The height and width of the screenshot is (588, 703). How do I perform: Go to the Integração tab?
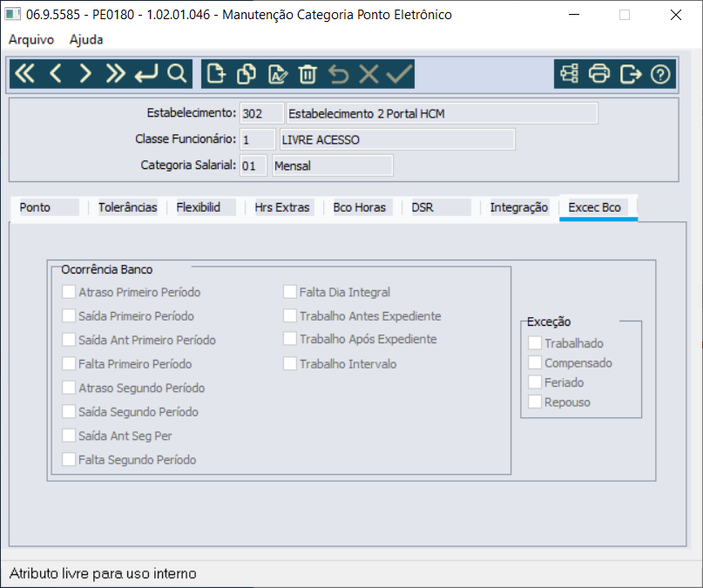tap(518, 207)
